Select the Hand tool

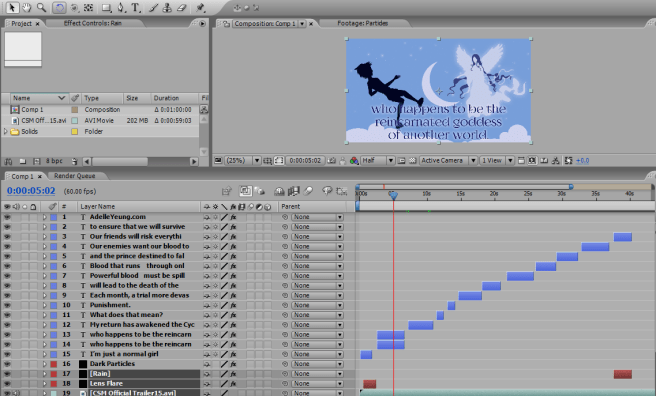click(27, 7)
